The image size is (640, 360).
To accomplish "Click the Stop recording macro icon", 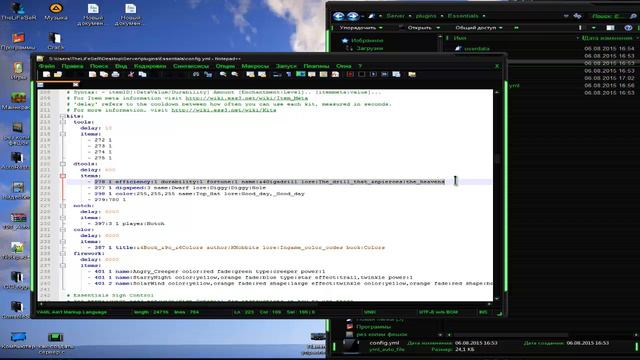I will 362,74.
